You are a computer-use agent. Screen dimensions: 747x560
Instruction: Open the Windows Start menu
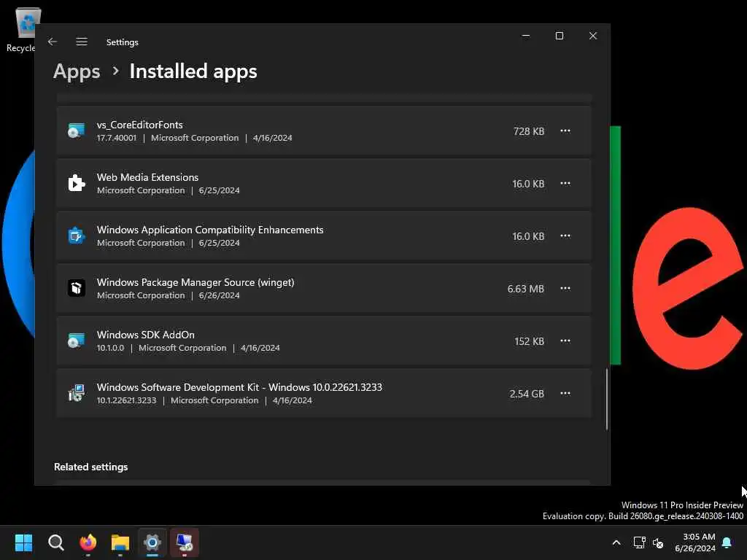[23, 542]
